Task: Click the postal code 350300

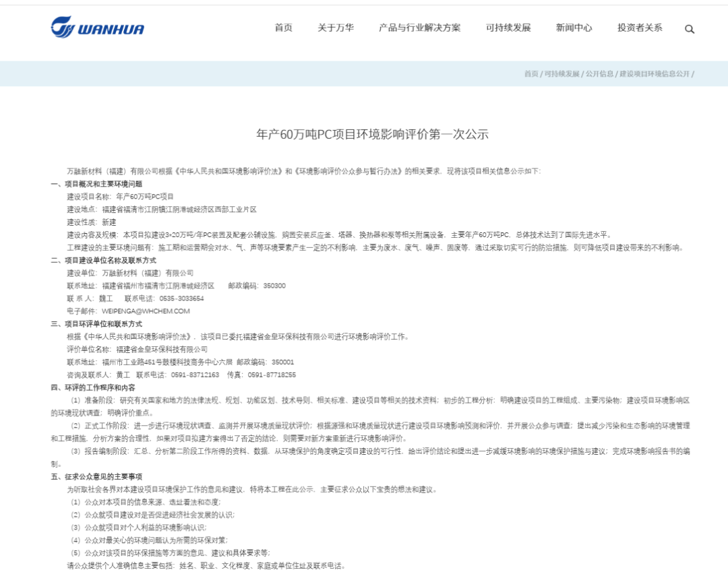Action: (274, 286)
